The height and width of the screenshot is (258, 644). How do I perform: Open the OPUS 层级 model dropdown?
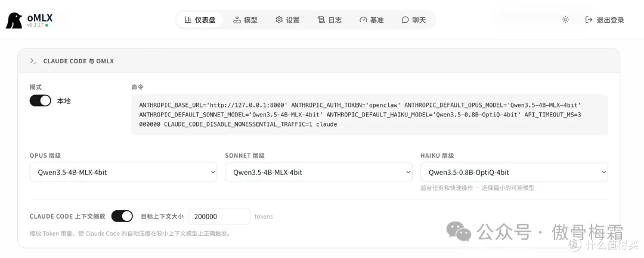(x=123, y=172)
